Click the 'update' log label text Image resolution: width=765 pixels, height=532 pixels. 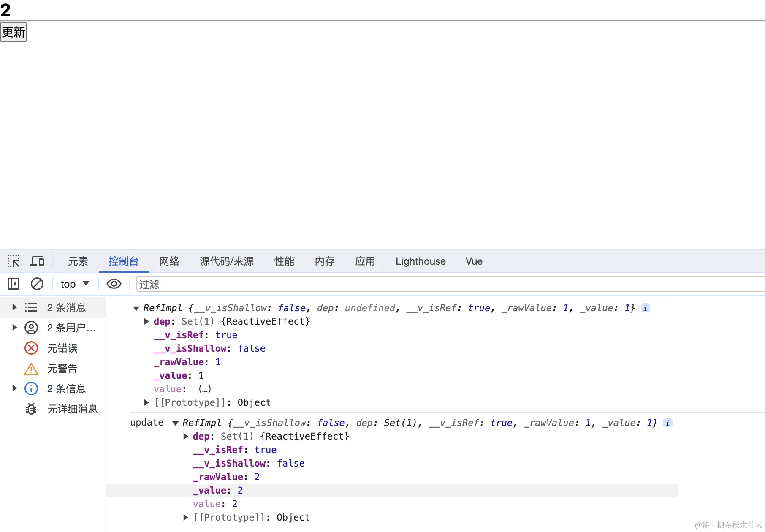pos(146,422)
